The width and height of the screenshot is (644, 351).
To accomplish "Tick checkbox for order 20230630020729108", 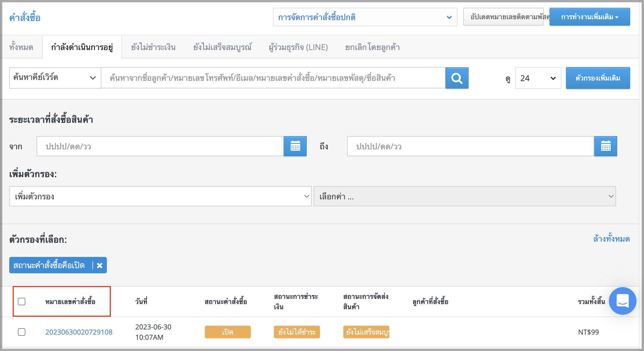I will 22,332.
